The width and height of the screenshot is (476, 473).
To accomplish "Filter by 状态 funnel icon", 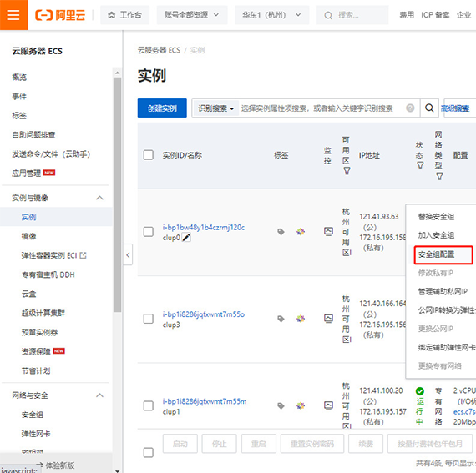I will tap(420, 165).
